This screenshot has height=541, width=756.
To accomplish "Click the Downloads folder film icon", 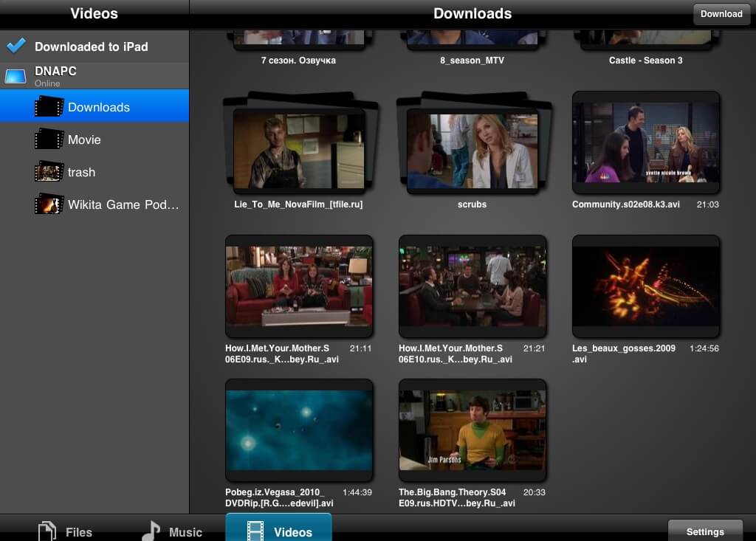I will point(49,106).
